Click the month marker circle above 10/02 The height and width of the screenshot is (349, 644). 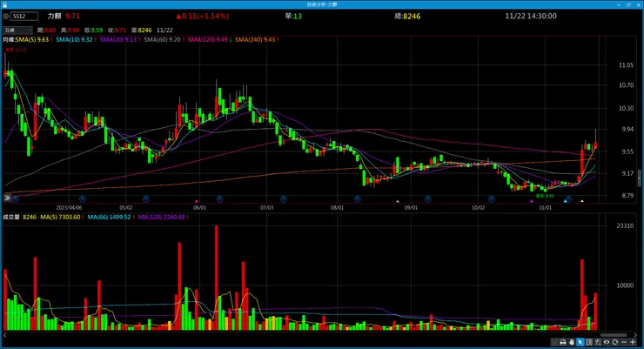491,198
